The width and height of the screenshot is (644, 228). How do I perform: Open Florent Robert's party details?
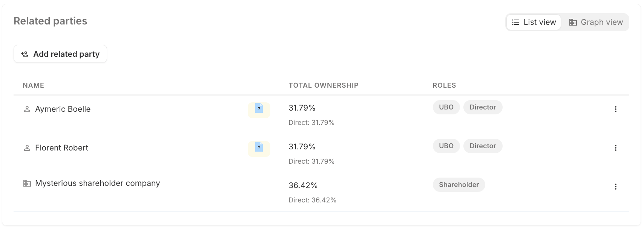62,148
